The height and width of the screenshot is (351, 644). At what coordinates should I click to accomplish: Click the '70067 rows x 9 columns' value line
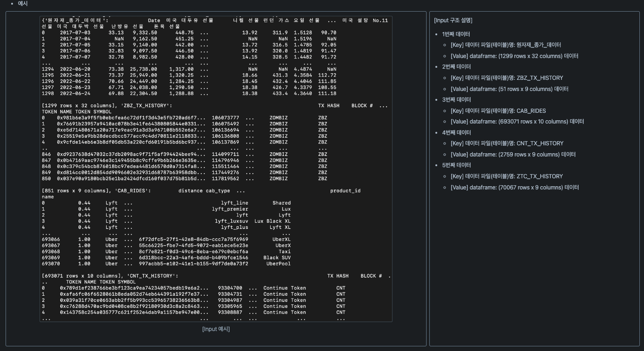click(514, 188)
